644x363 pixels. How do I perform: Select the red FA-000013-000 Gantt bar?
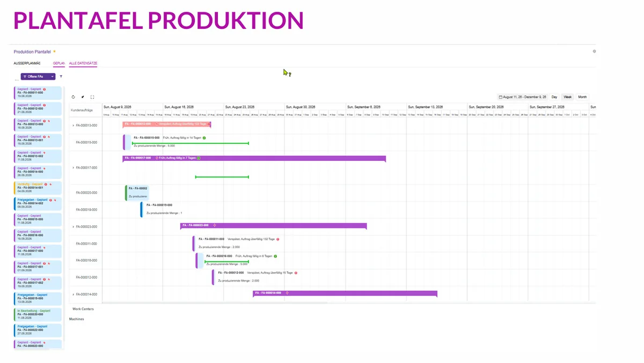point(167,124)
